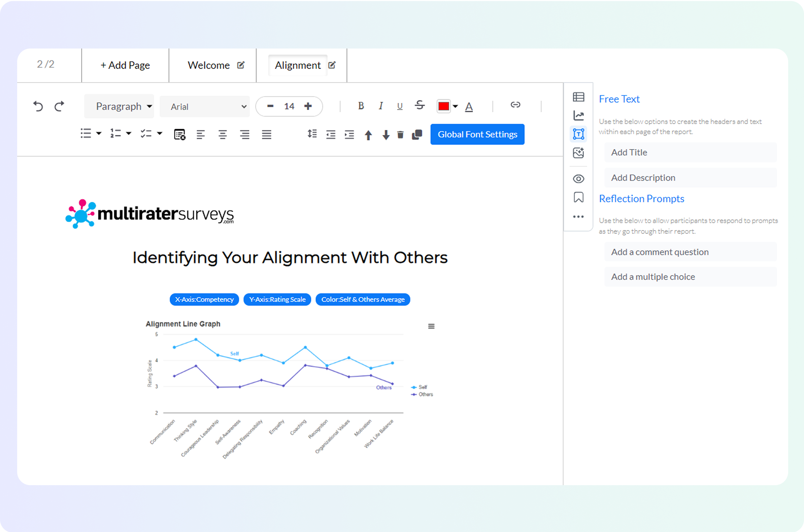Click the undo arrow icon
This screenshot has height=532, width=804.
38,107
